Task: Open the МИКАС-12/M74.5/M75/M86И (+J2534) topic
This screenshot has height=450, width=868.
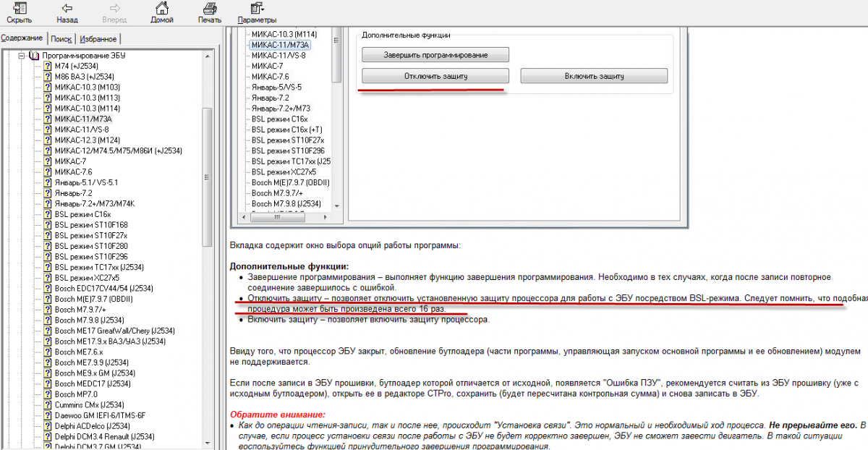Action: tap(119, 150)
